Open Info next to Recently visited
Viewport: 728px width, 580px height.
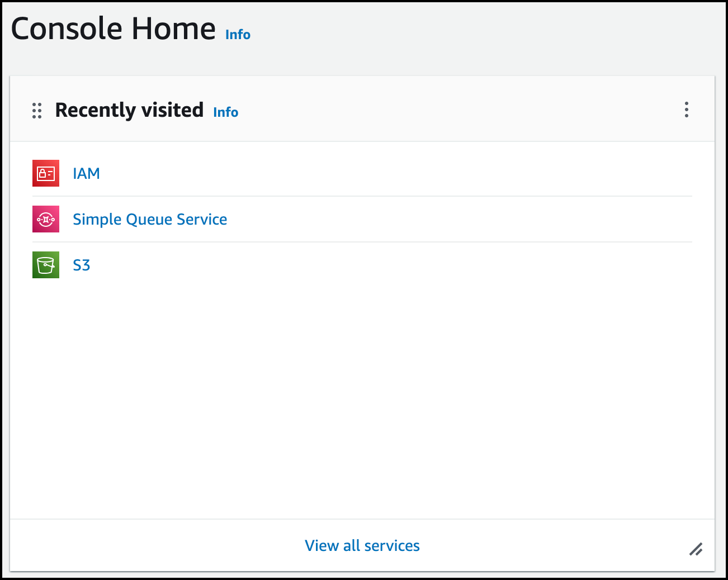[x=225, y=112]
